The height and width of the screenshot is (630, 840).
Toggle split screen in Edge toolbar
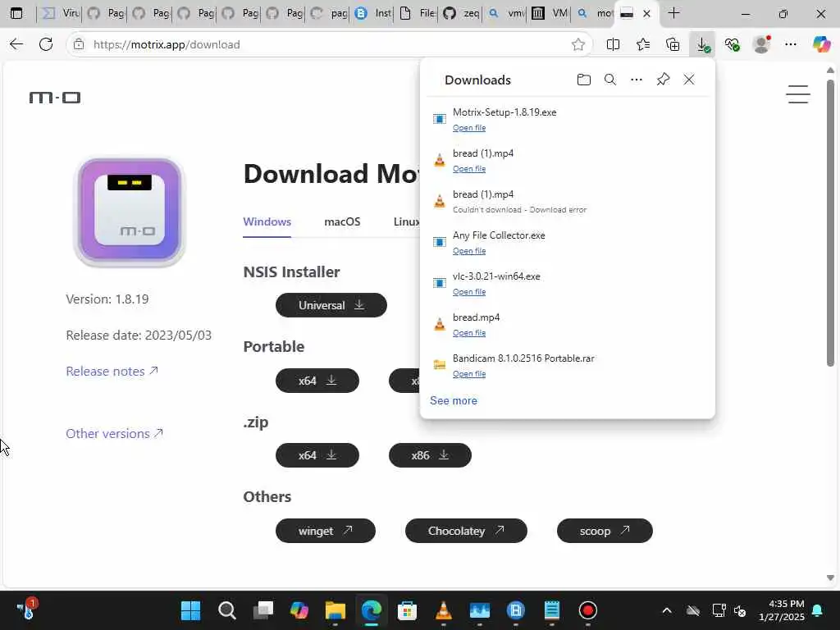(x=613, y=44)
